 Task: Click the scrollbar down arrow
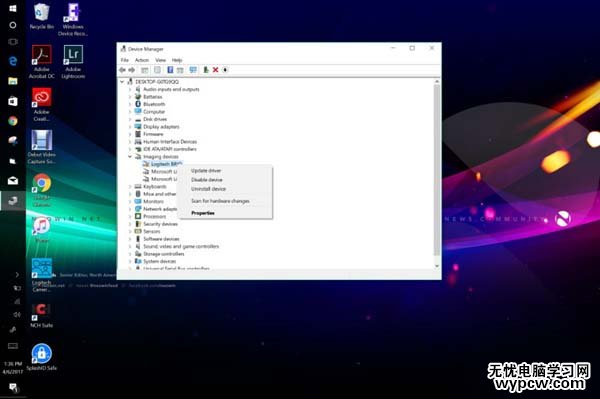437,266
